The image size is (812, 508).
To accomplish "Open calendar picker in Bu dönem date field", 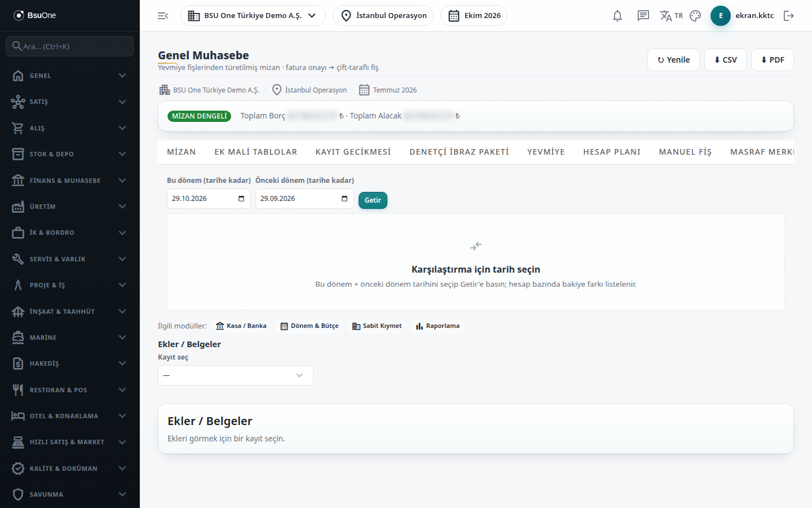I will tap(241, 199).
